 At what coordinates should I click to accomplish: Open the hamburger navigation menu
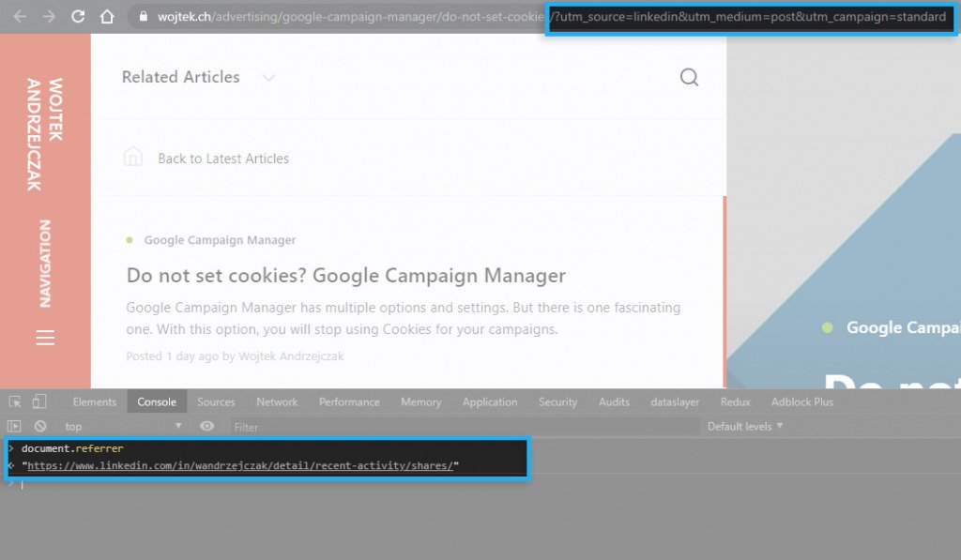(45, 338)
